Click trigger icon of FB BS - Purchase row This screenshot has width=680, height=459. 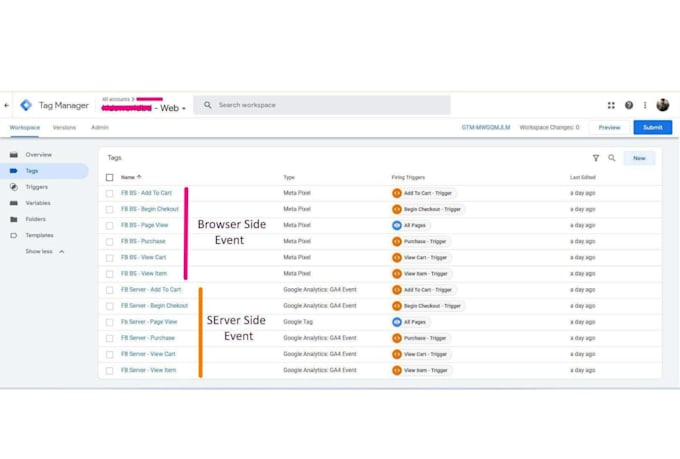click(397, 241)
